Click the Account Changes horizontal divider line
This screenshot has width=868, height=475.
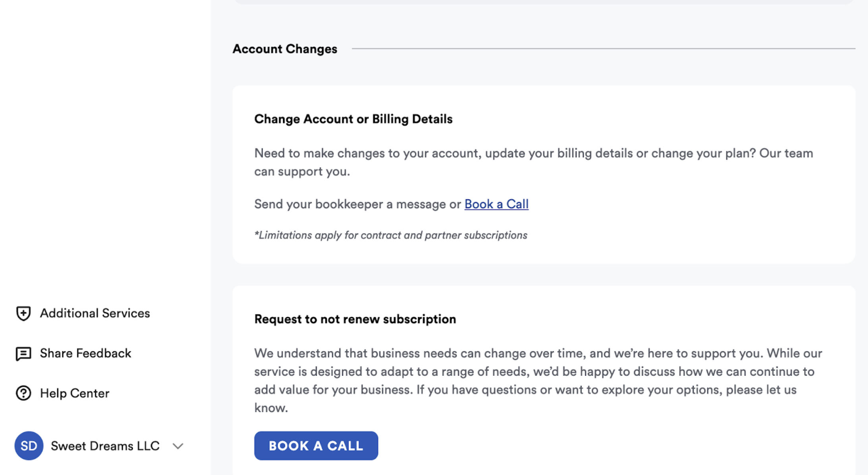coord(603,49)
